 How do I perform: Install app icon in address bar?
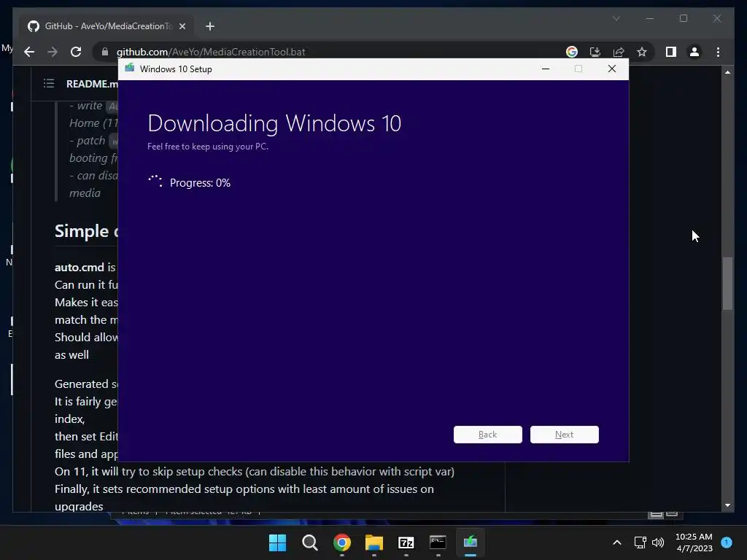coord(595,52)
